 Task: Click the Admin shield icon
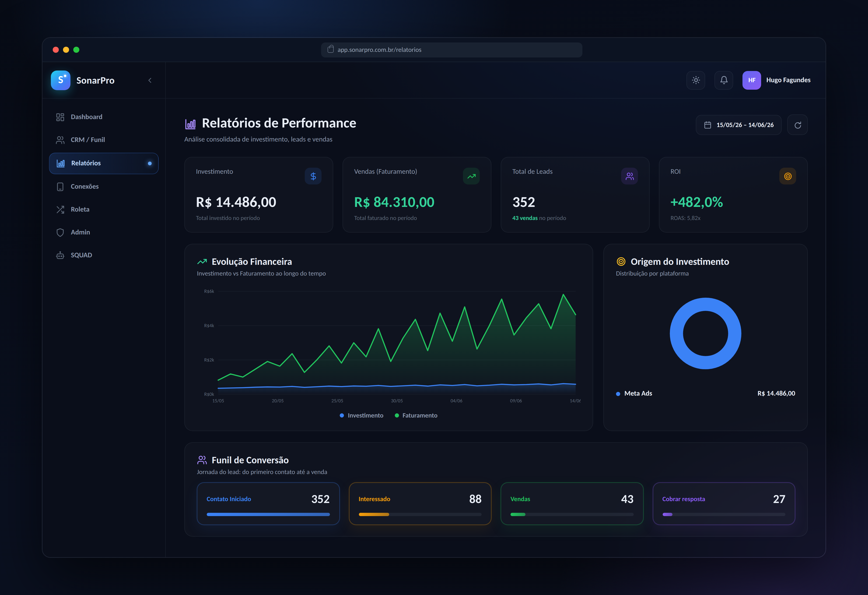pyautogui.click(x=60, y=232)
